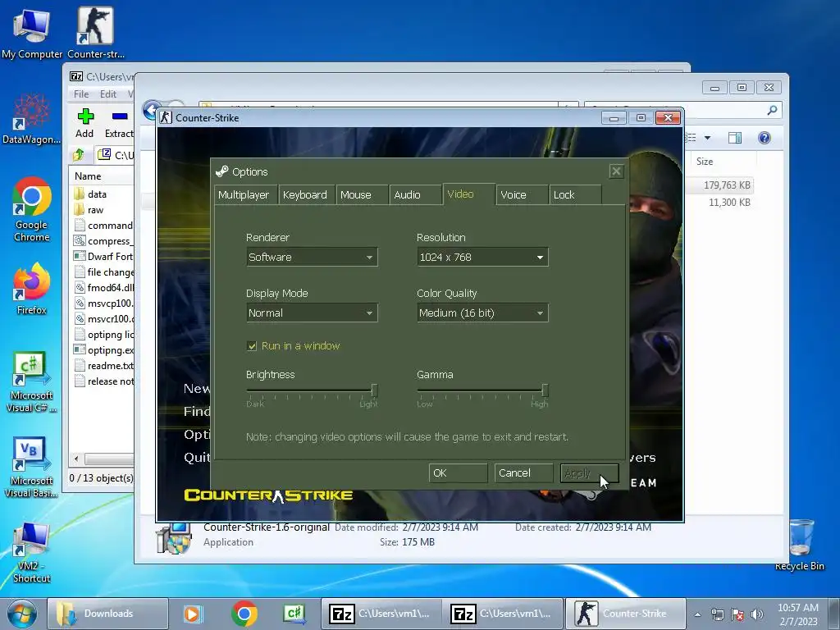Click the Brightness slider handle
Screen dimensions: 840x630
pos(374,390)
